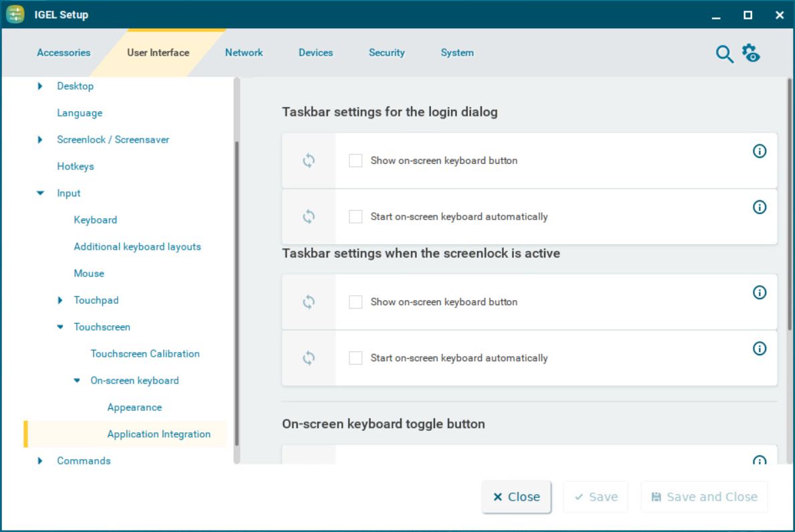Image resolution: width=795 pixels, height=532 pixels.
Task: Click reset icon beside screenlock Start keyboard automatically
Action: [308, 358]
